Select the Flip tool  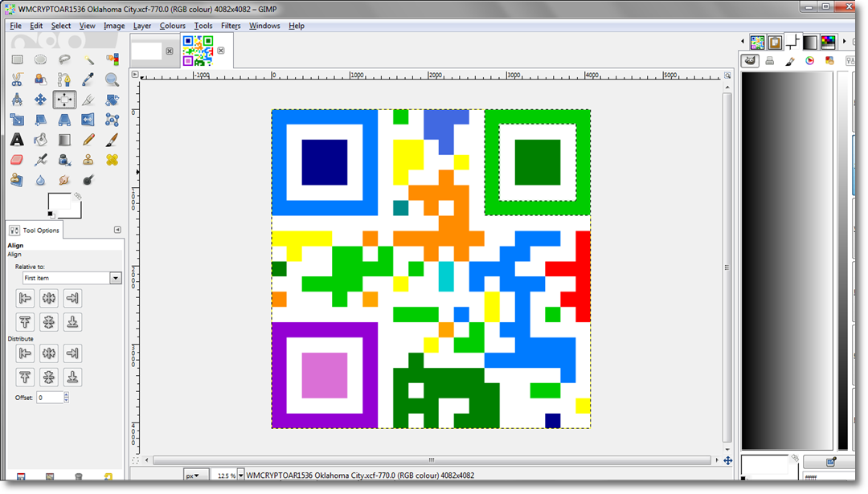[x=88, y=120]
